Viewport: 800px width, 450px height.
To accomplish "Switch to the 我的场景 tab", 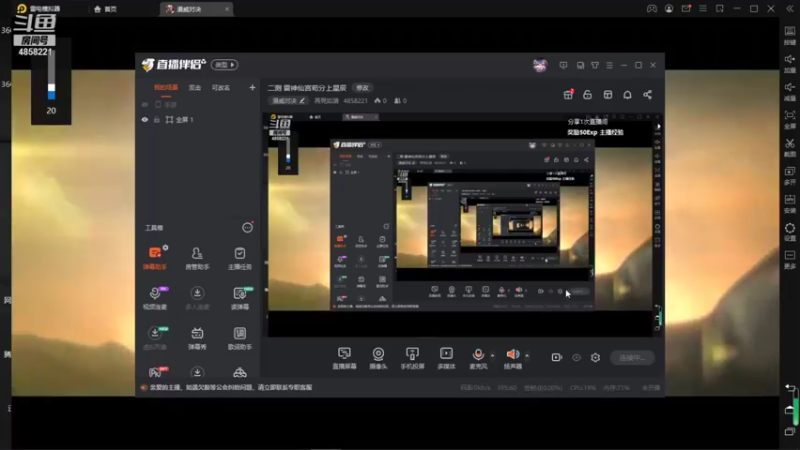I will tap(166, 88).
